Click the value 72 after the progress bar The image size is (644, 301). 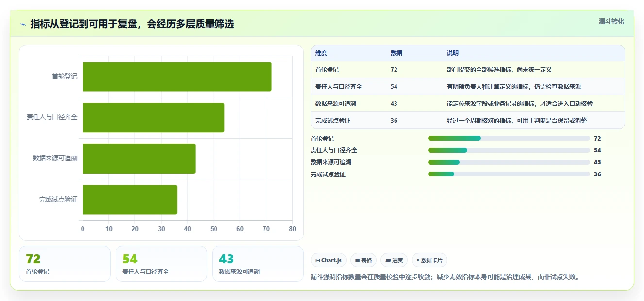[597, 139]
